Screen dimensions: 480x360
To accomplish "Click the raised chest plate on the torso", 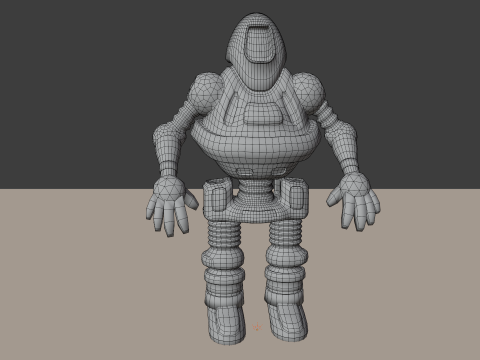I will pyautogui.click(x=262, y=113).
